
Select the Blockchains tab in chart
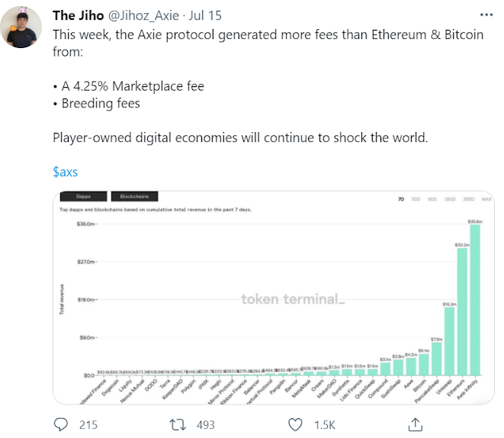(x=134, y=196)
